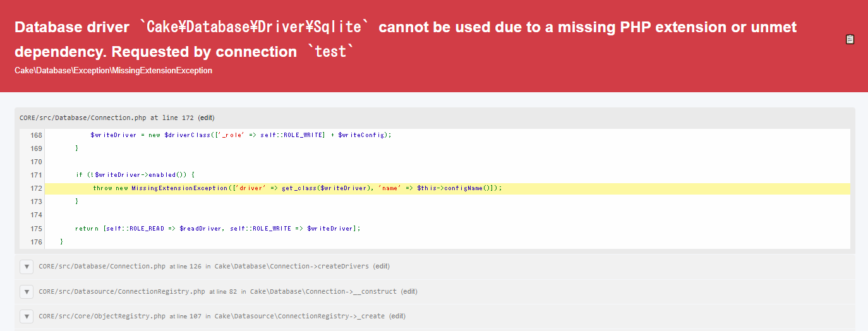The image size is (868, 331).
Task: Click edit link on the __construct frame
Action: [x=409, y=291]
